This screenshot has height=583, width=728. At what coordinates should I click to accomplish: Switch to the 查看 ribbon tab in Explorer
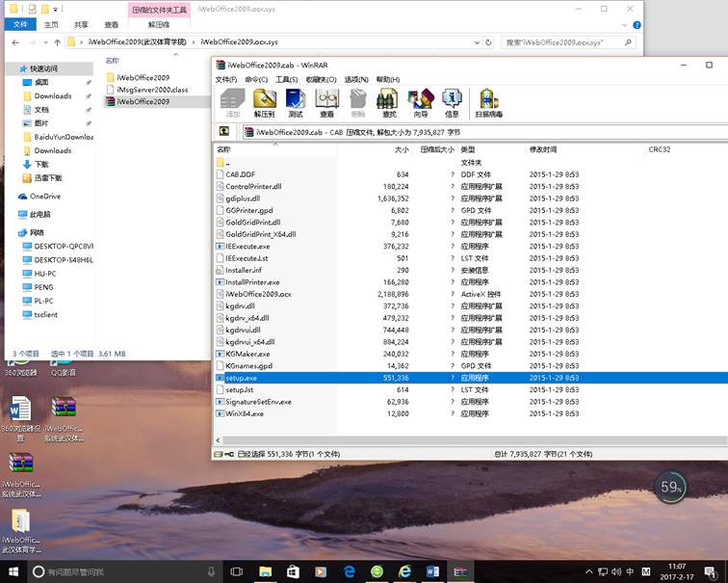coord(113,25)
